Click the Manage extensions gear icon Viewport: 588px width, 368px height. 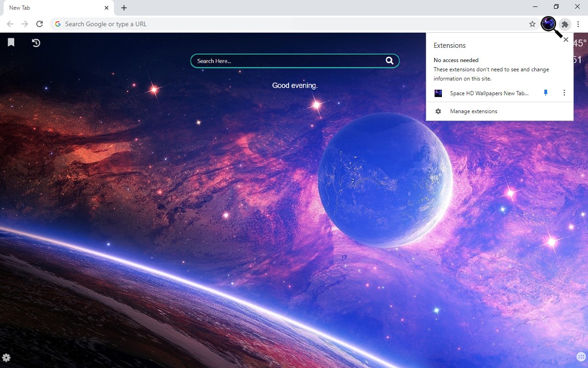pos(438,111)
